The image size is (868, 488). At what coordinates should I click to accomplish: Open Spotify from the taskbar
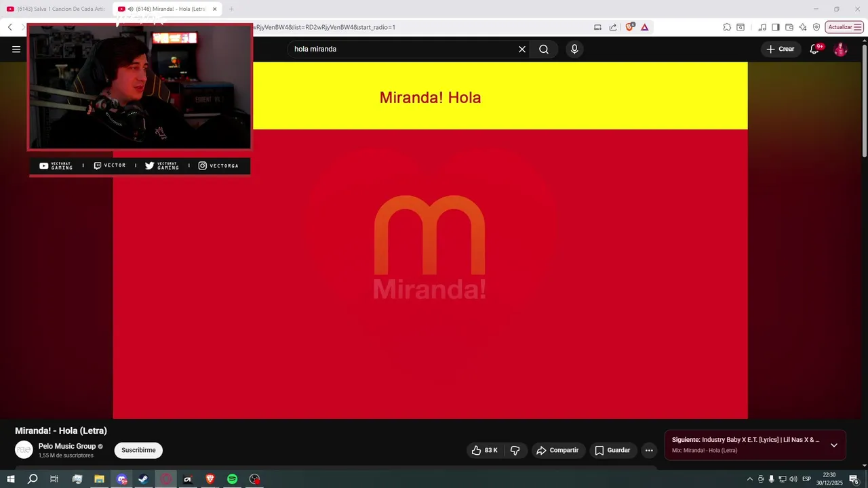click(232, 479)
